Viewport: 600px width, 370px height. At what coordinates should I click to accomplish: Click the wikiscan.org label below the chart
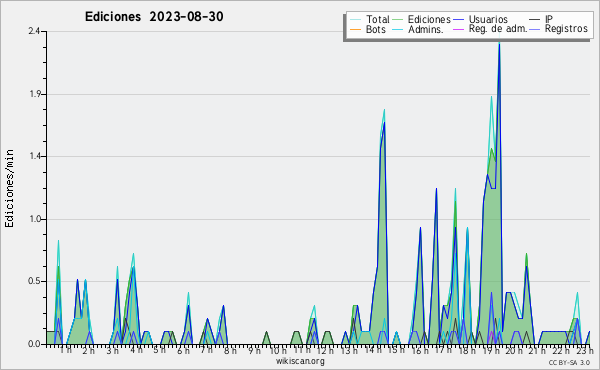300,361
